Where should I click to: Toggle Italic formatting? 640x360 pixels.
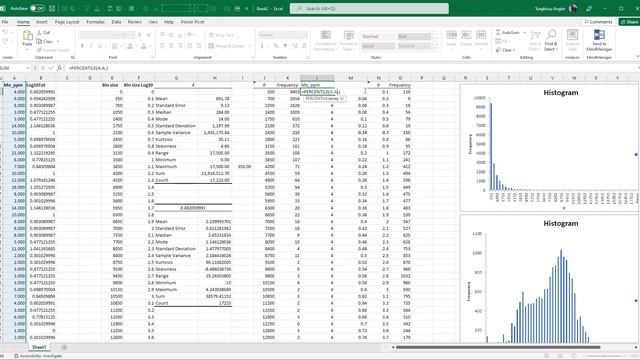click(x=91, y=46)
